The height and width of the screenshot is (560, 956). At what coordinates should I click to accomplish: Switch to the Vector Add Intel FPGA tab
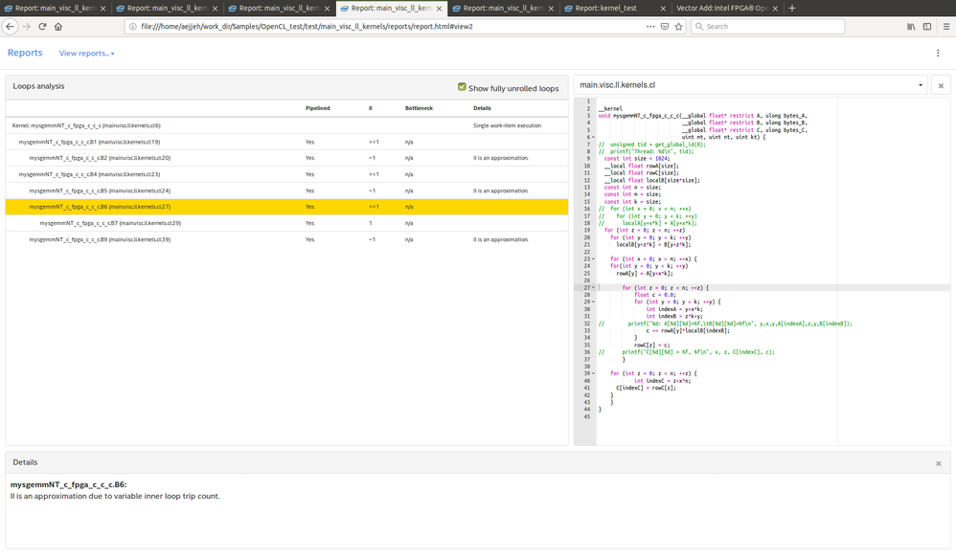723,8
